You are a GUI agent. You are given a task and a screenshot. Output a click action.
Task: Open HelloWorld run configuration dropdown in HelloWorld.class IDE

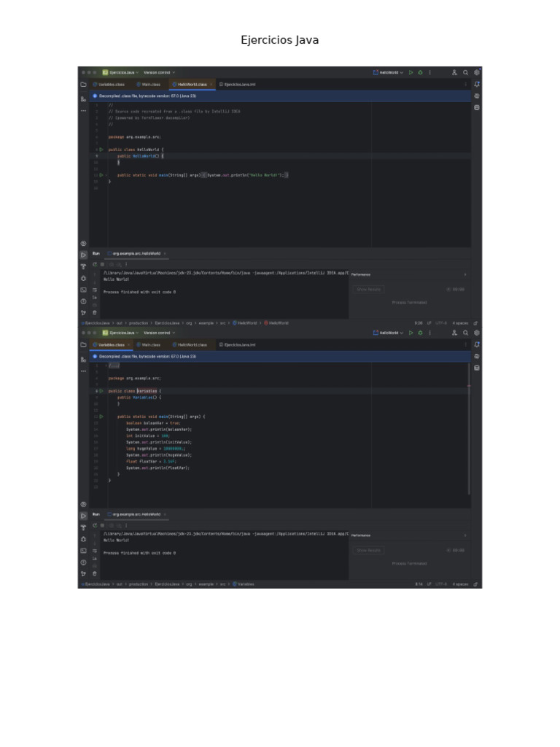click(x=388, y=72)
